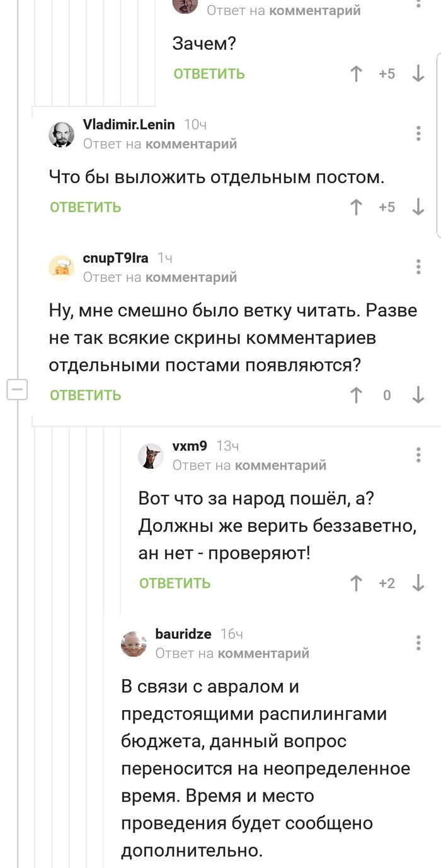
Task: Reply to Vladimir.Lenin's comment
Action: [86, 207]
